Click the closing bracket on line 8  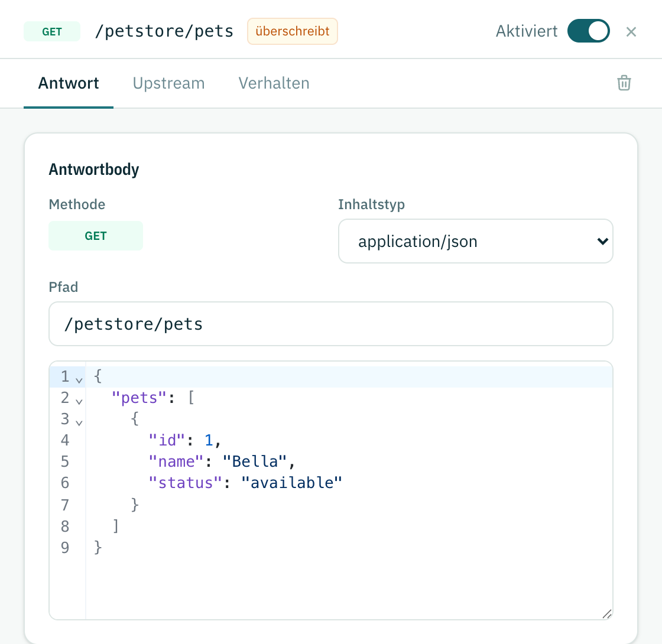[x=116, y=526]
